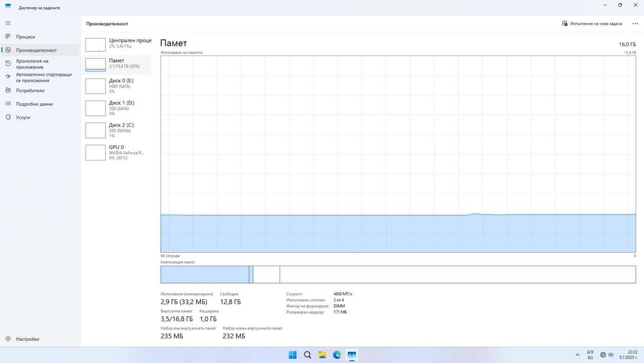
Task: Click the 171 МБ hardware reserved value
Action: pyautogui.click(x=340, y=313)
